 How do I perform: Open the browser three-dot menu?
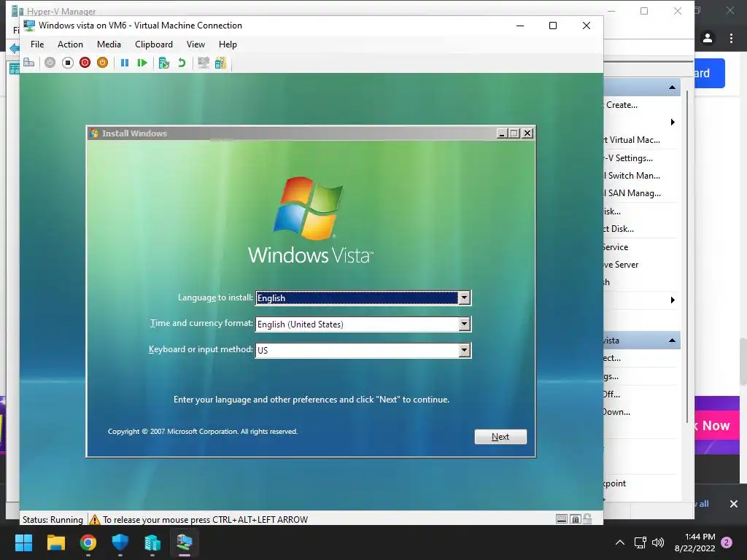[731, 38]
